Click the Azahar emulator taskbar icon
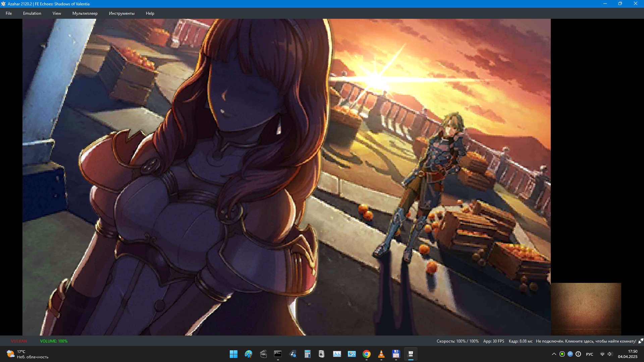 [411, 354]
